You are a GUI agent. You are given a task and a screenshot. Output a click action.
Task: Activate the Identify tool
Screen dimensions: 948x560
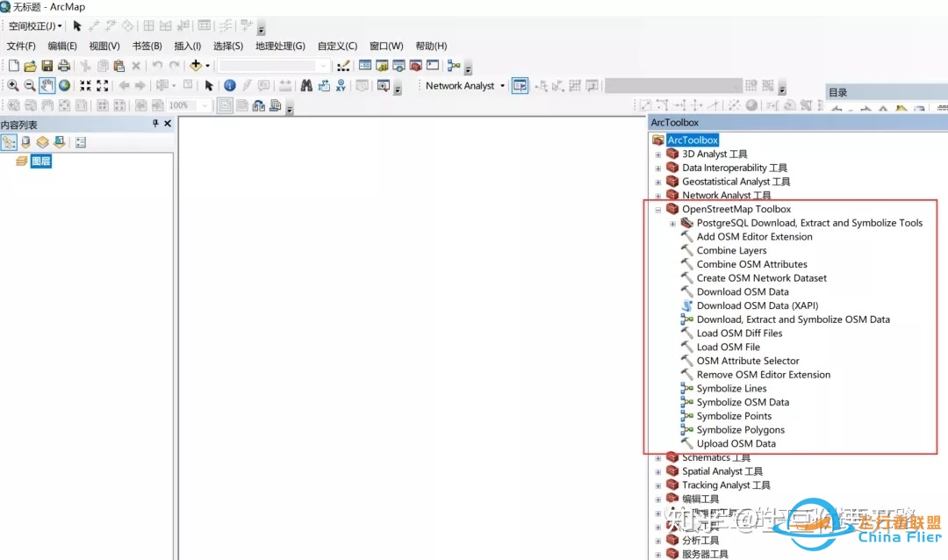click(230, 86)
